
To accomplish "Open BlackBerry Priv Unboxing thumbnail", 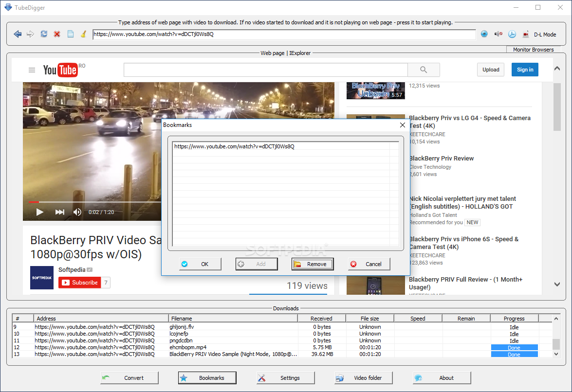I will [376, 90].
